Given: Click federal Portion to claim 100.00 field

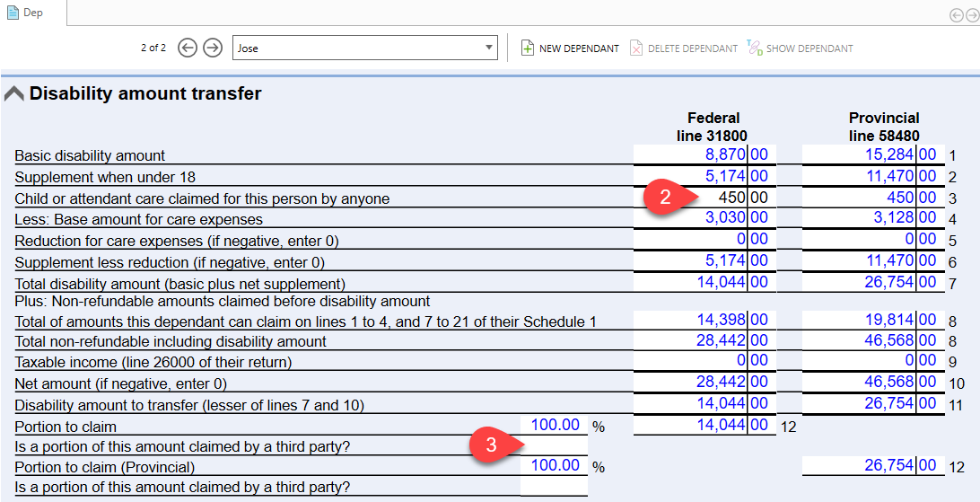Looking at the screenshot, I should (554, 425).
